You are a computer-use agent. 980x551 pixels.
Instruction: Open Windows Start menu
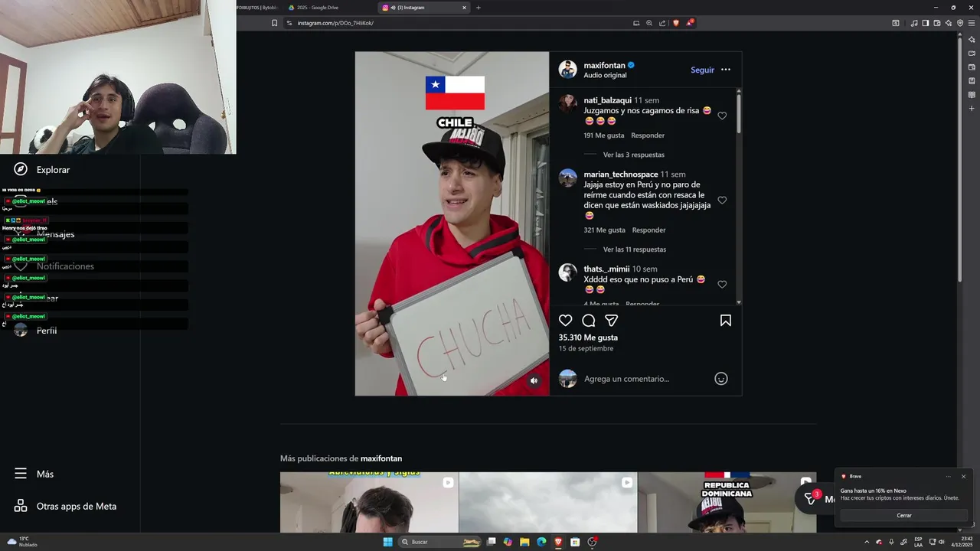[387, 542]
